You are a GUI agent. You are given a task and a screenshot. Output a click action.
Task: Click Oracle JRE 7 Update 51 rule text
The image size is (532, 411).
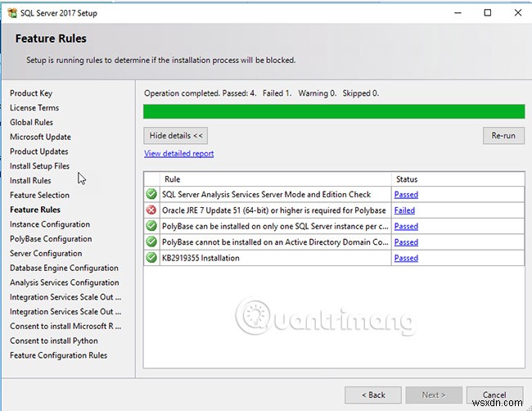tap(274, 210)
